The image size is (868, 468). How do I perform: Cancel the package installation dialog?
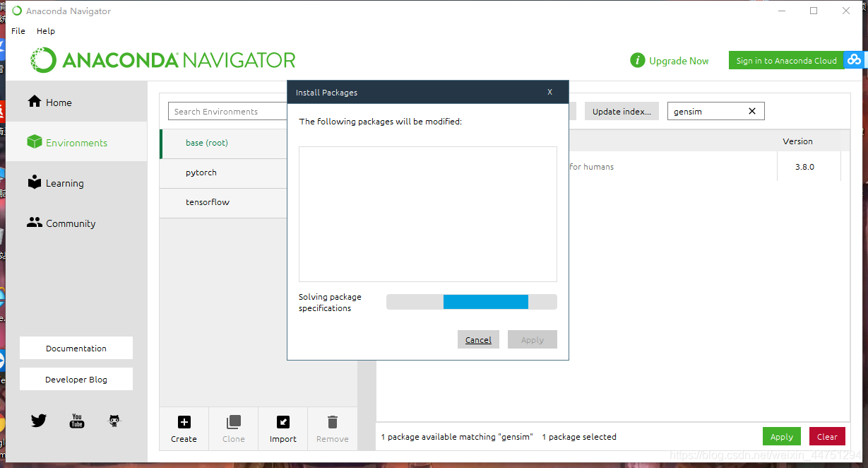pyautogui.click(x=478, y=339)
